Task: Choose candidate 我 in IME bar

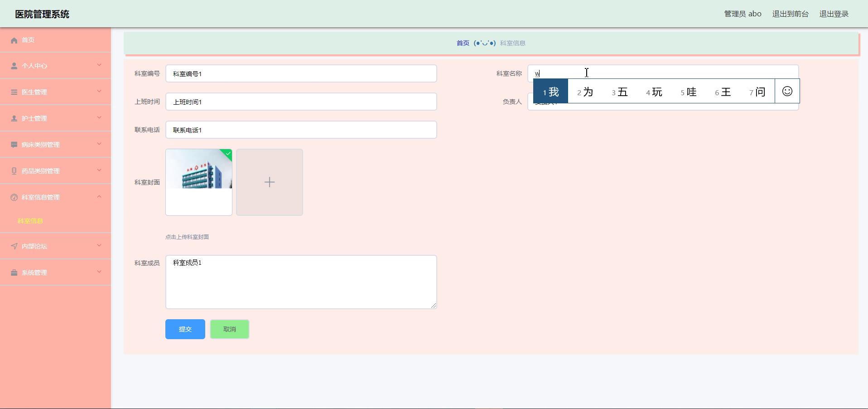Action: tap(550, 92)
